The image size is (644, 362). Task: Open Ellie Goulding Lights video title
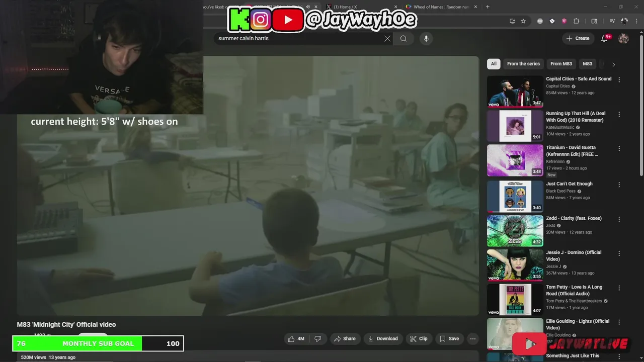[578, 325]
